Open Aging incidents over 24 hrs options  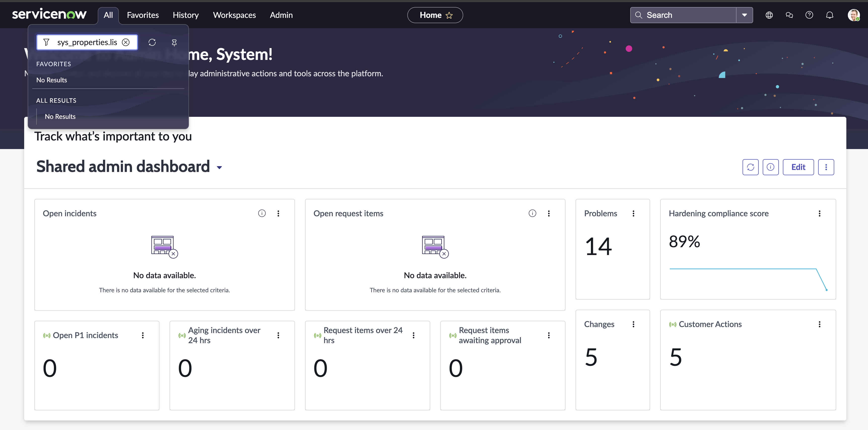click(278, 335)
